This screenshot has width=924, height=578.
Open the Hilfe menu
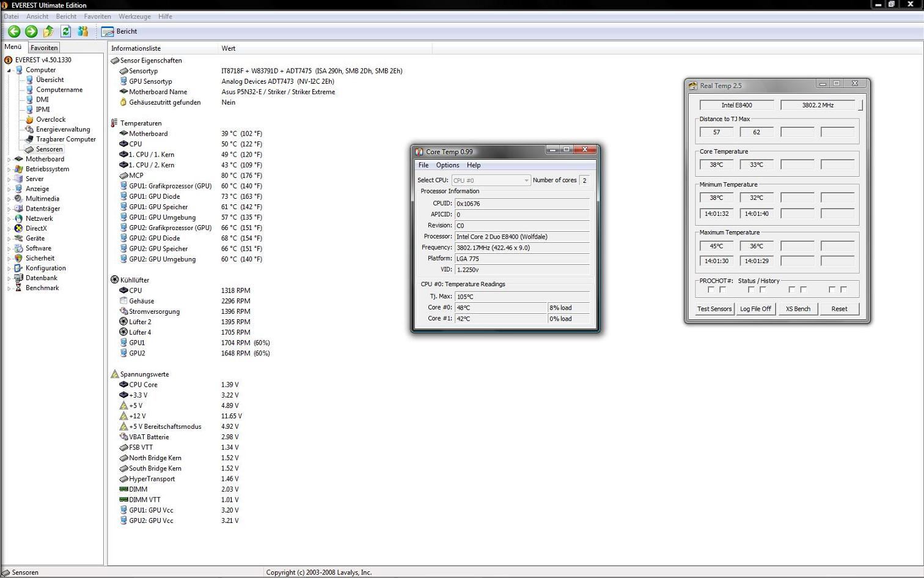(165, 17)
